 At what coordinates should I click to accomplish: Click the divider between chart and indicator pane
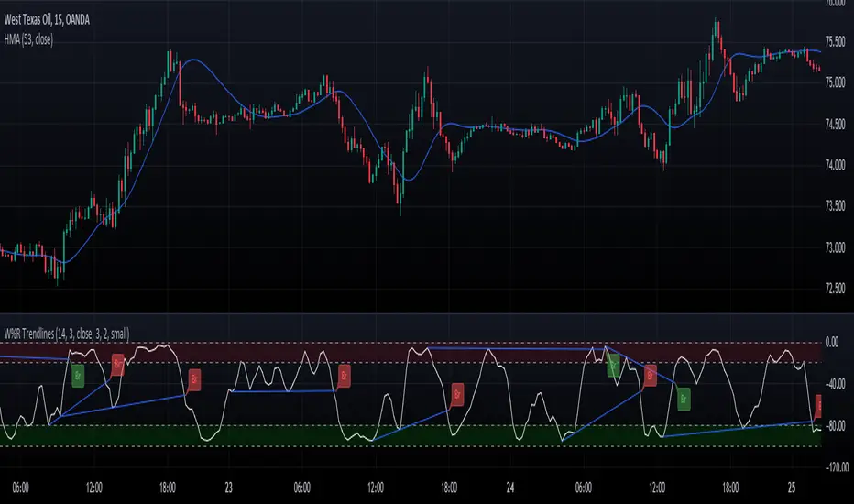click(412, 313)
